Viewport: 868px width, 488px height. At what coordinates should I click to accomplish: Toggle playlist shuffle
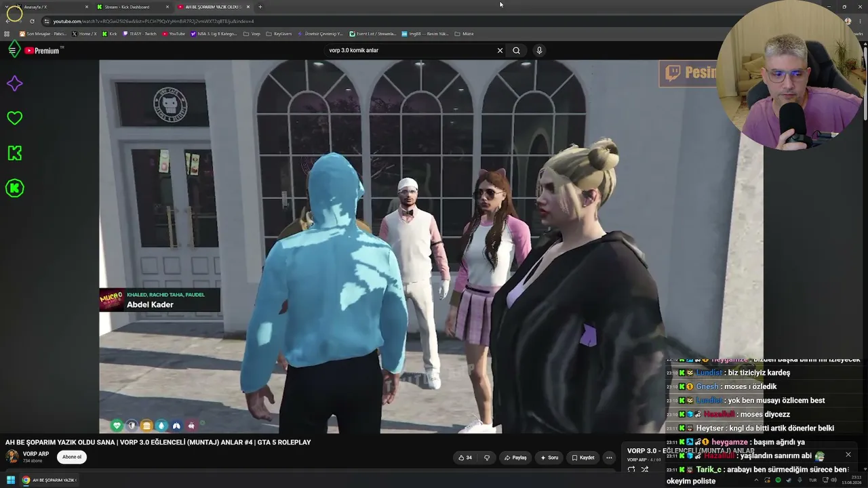point(645,469)
